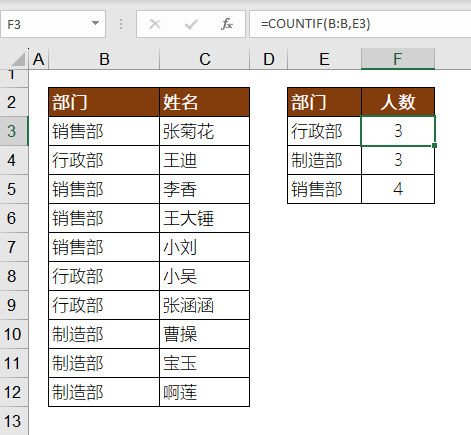471x435 pixels.
Task: Select row 13 header
Action: 14,421
